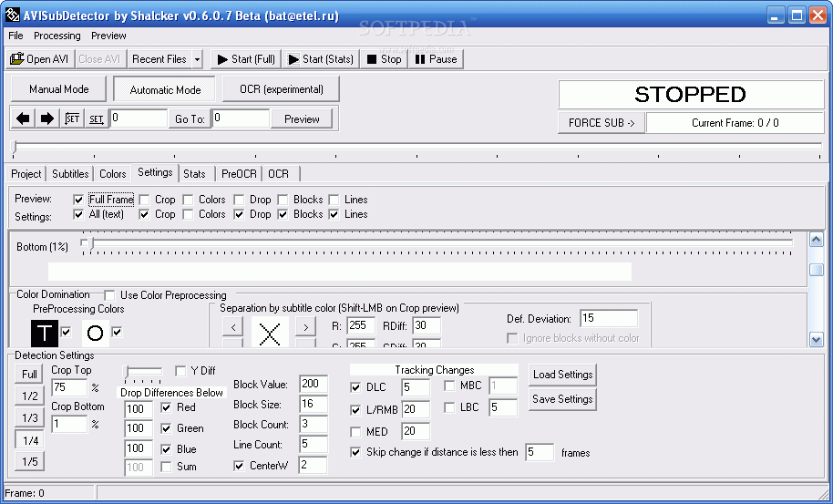Viewport: 833px width, 504px height.
Task: Open the Preview menu
Action: coord(108,36)
